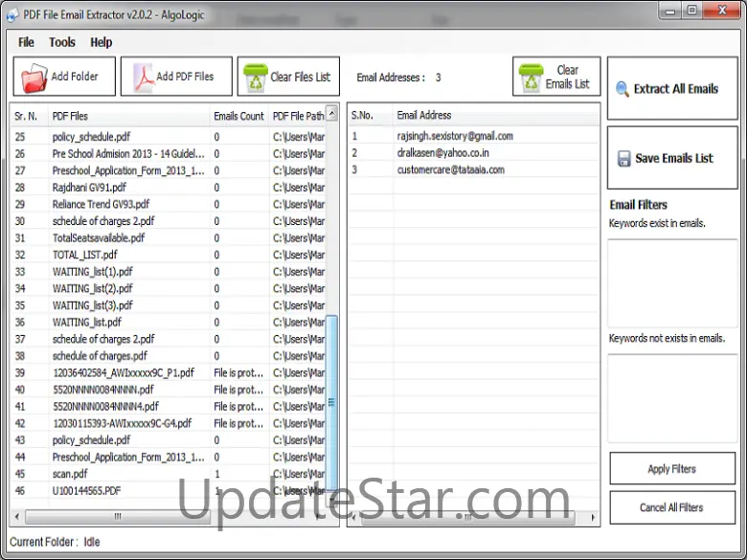The height and width of the screenshot is (560, 747).
Task: Select email rajsingh.sexistory@gmail.com
Action: tap(455, 136)
